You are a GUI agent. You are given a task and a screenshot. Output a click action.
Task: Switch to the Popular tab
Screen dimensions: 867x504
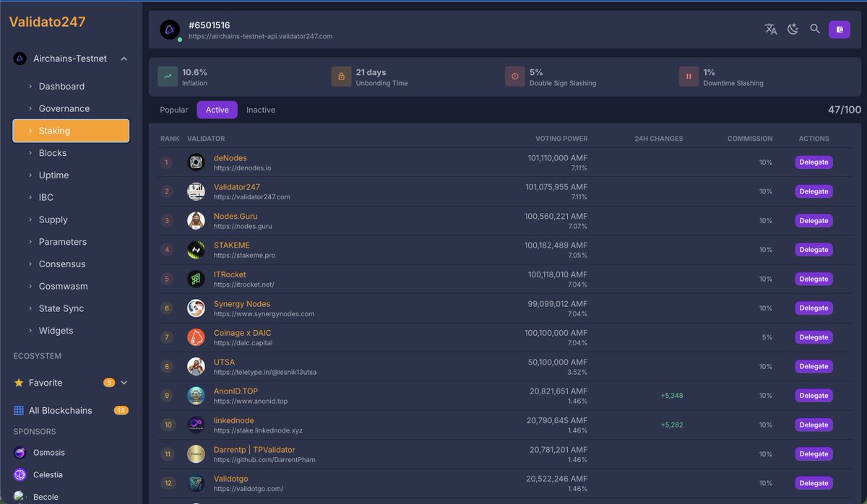[174, 110]
